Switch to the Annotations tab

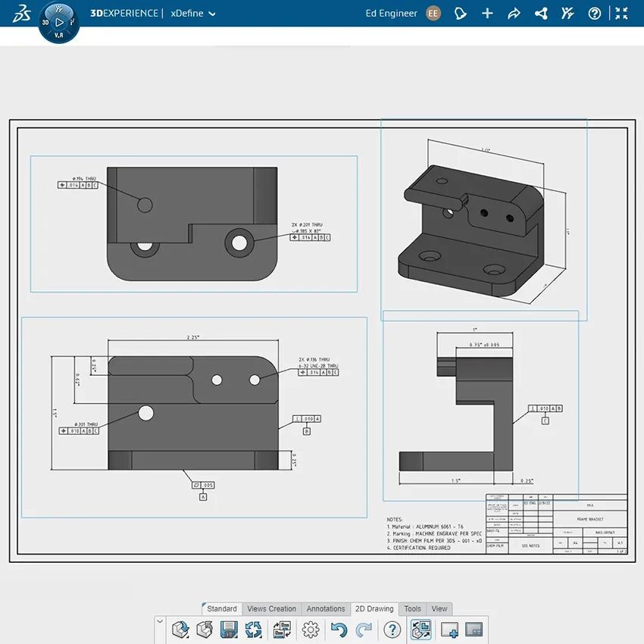[326, 608]
